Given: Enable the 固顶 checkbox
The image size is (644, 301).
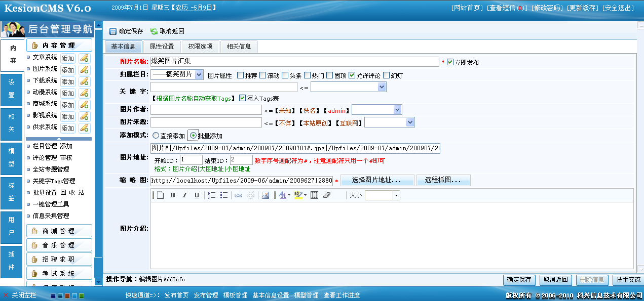Looking at the screenshot, I should (x=329, y=75).
